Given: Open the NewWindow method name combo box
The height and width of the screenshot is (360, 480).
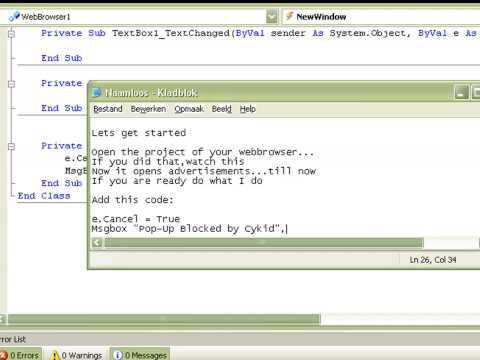Looking at the screenshot, I should pos(381,16).
